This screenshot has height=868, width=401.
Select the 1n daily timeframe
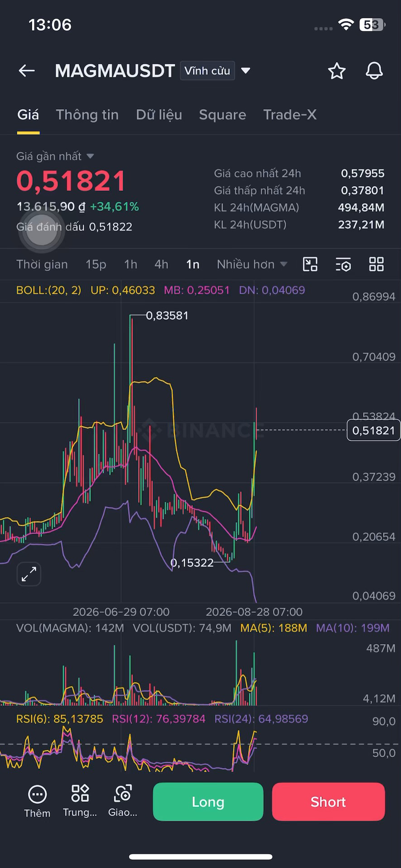(x=193, y=264)
